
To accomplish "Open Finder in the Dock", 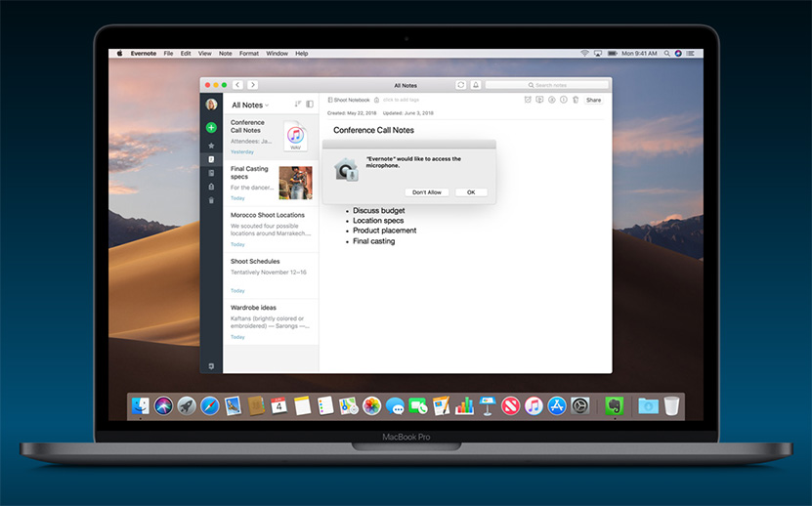I will click(141, 406).
